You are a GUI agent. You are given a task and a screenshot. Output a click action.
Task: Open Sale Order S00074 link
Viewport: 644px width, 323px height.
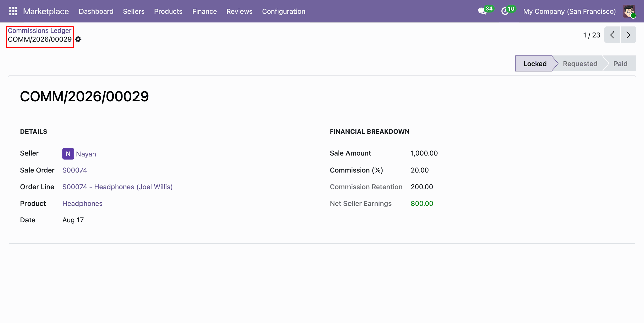[x=75, y=170]
